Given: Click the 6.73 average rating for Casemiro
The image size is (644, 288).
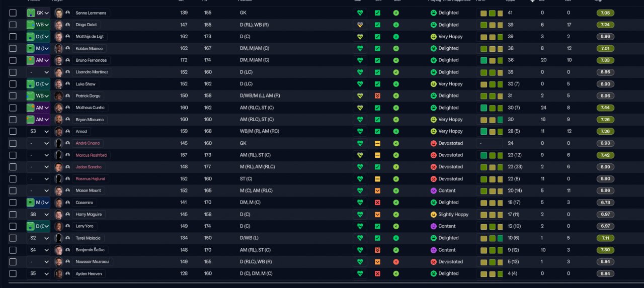Looking at the screenshot, I should coord(605,202).
